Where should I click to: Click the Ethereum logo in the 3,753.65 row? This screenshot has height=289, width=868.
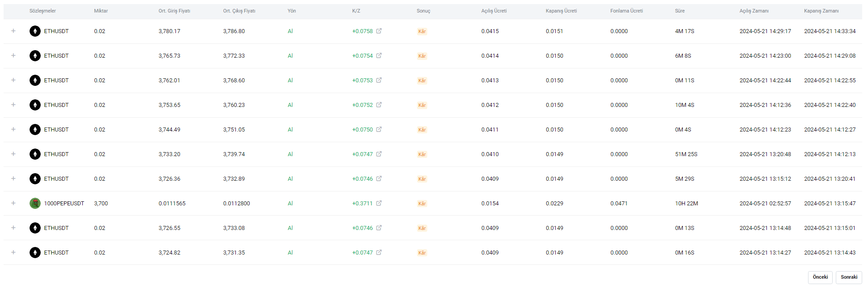(35, 105)
